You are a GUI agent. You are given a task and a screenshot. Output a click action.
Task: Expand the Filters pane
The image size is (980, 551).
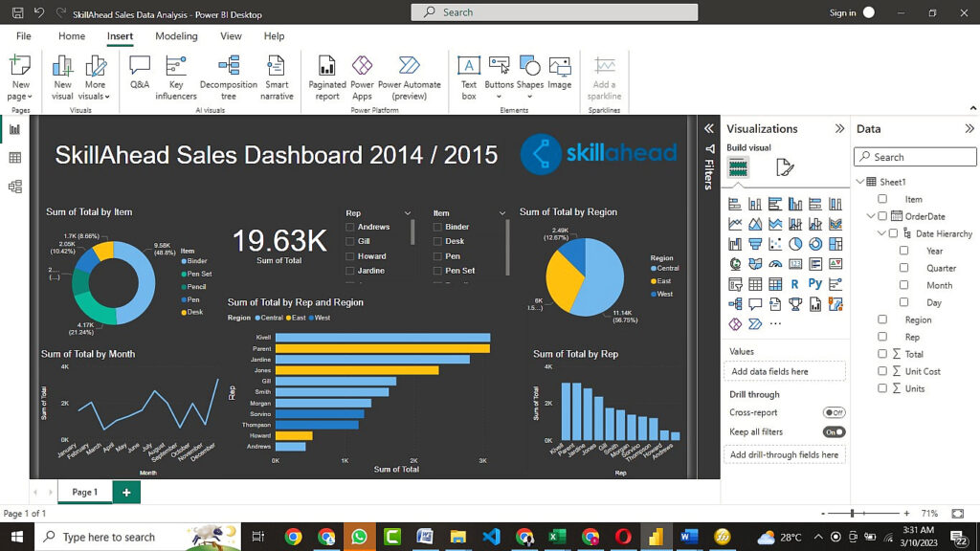point(709,129)
